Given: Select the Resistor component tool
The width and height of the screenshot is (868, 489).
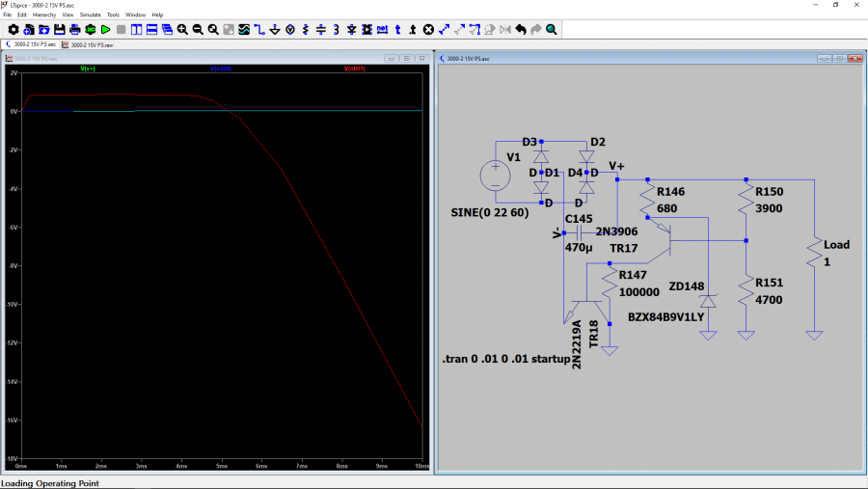Looking at the screenshot, I should tap(305, 30).
